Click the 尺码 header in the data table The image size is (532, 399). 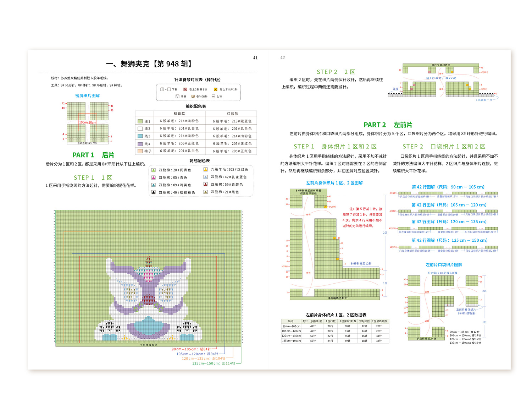coord(291,321)
